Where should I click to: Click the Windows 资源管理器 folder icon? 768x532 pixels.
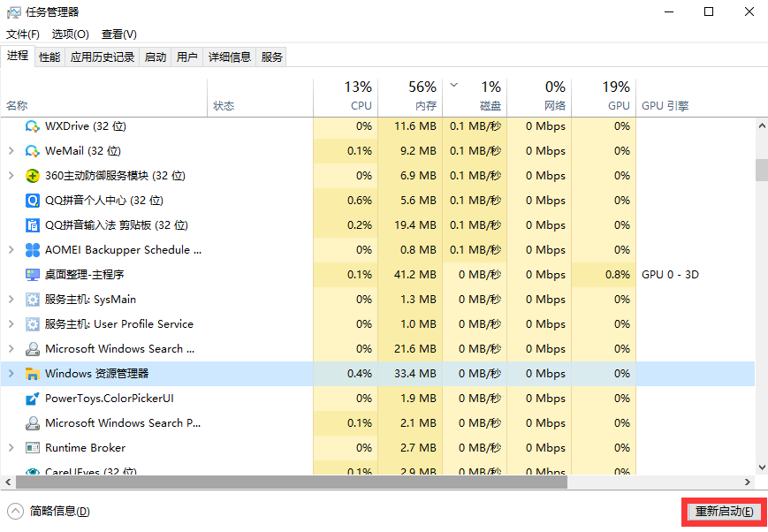33,374
